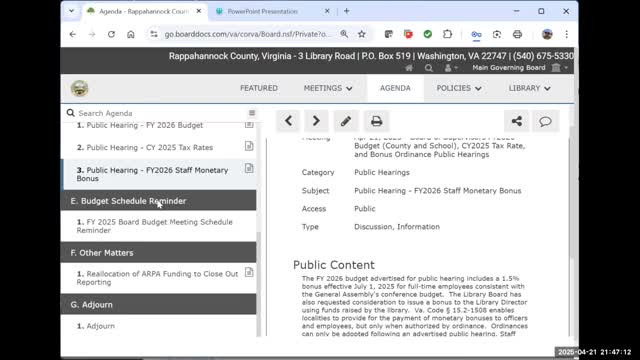Viewport: 640px width, 360px height.
Task: Close the PowerPoint Presentation tab
Action: [327, 11]
